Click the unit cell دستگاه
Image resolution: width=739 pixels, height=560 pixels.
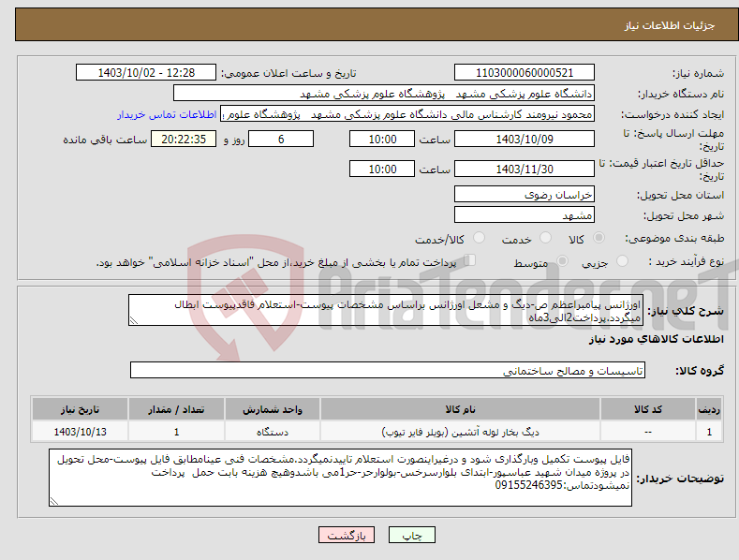273,432
